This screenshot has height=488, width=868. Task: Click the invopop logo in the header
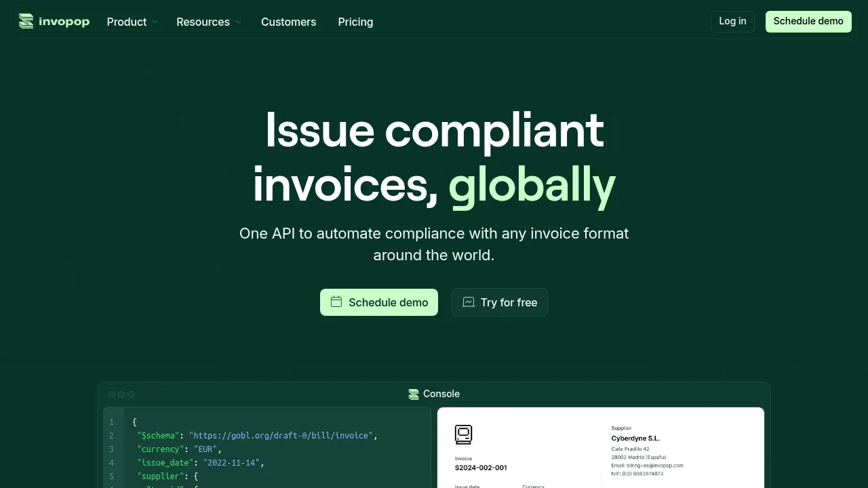(x=54, y=22)
